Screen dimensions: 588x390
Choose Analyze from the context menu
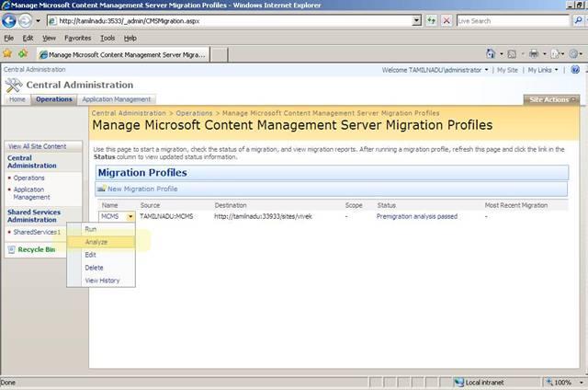(x=101, y=242)
